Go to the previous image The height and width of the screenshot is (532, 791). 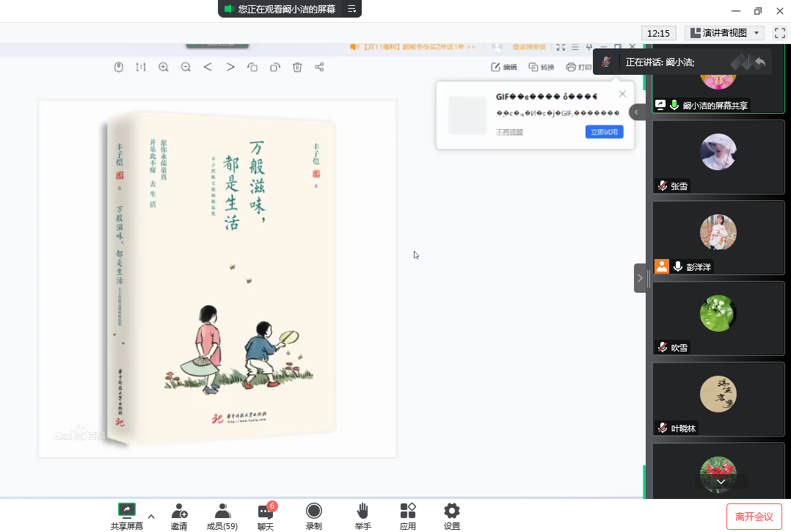point(208,67)
